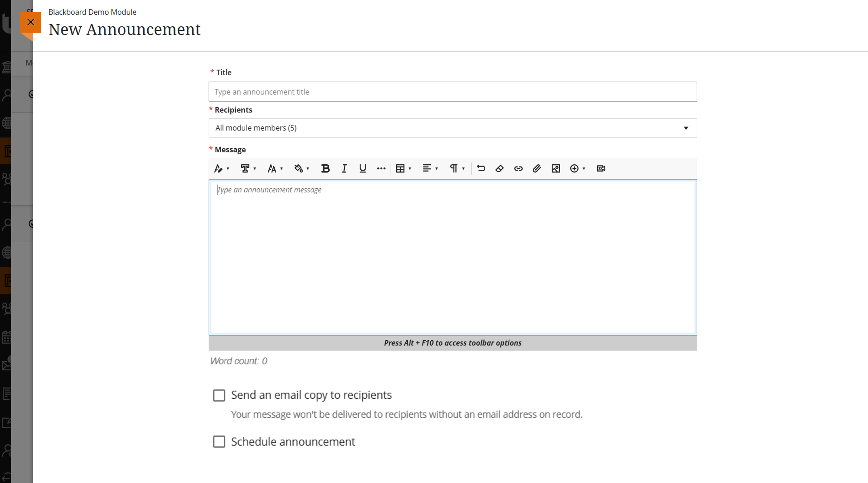
Task: Show more formatting options (ellipsis)
Action: click(381, 168)
